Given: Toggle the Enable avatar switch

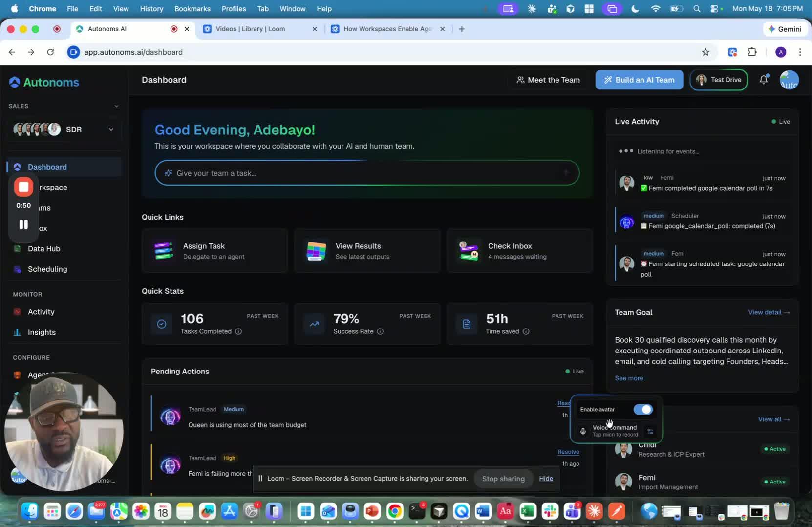Looking at the screenshot, I should (643, 409).
